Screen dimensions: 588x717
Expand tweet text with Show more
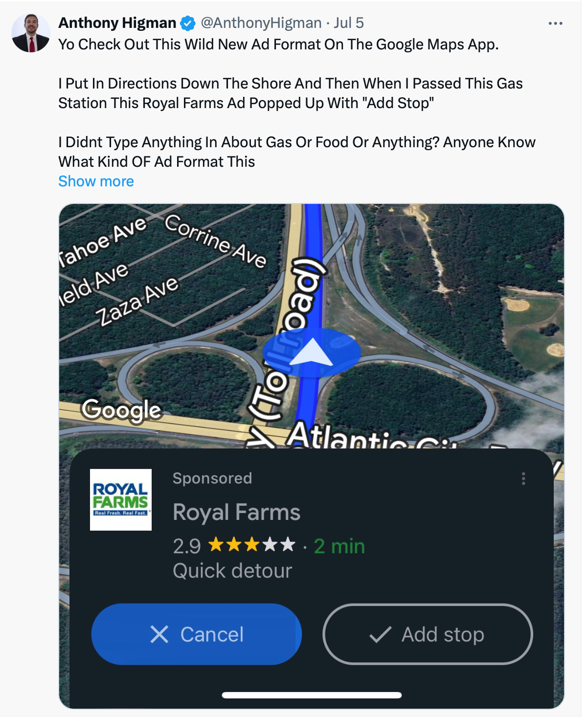(96, 181)
